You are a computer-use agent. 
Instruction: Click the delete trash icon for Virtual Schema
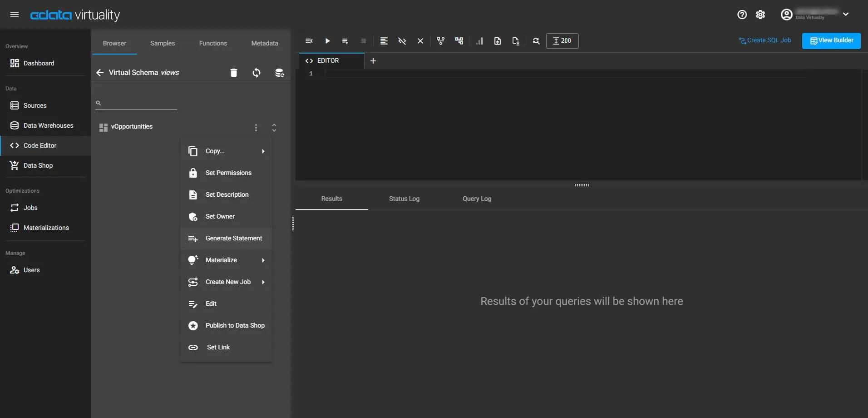tap(233, 73)
